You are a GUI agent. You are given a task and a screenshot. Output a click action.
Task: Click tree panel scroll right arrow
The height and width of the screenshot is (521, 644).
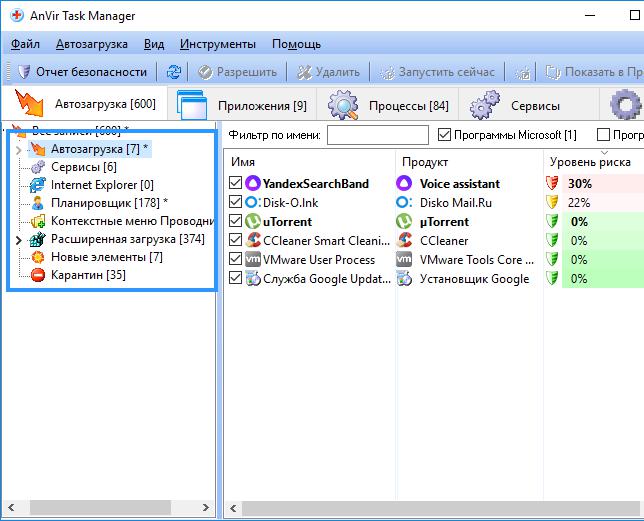206,507
